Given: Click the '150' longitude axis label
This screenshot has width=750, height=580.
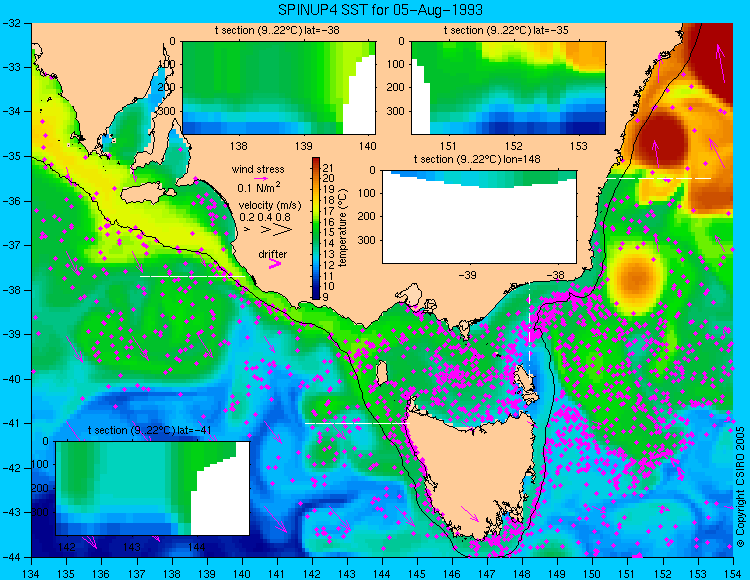Looking at the screenshot, I should coord(593,574).
